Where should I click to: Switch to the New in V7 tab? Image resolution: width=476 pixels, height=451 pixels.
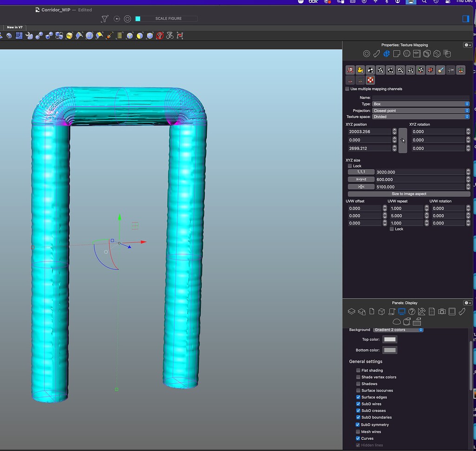(x=14, y=27)
